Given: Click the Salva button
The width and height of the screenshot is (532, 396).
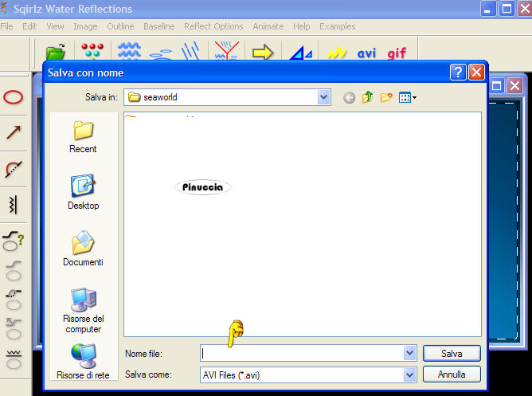Looking at the screenshot, I should 452,354.
